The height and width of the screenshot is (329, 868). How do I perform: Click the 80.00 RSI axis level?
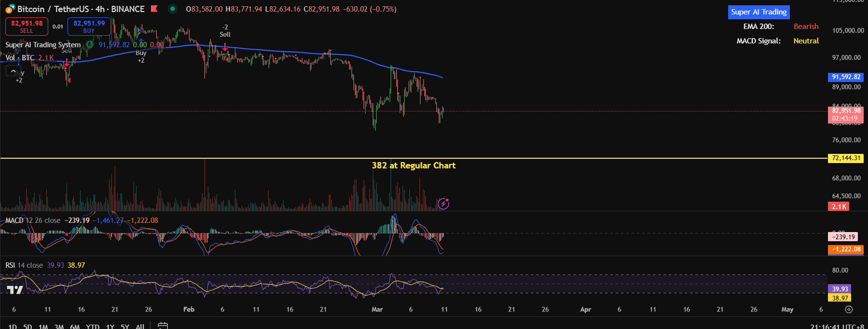840,270
